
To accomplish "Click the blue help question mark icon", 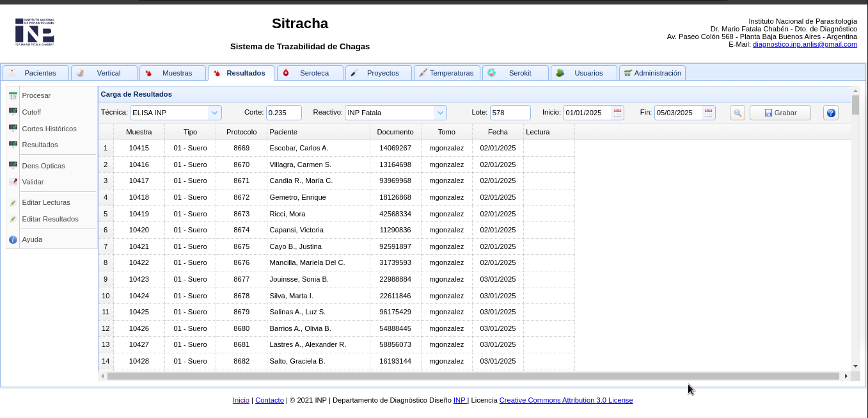I will tap(830, 113).
